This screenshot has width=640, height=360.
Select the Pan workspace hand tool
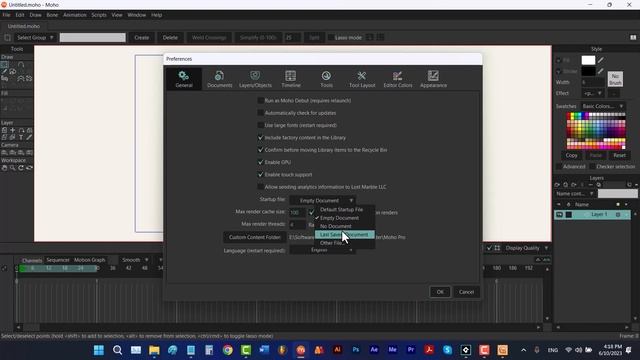4,168
